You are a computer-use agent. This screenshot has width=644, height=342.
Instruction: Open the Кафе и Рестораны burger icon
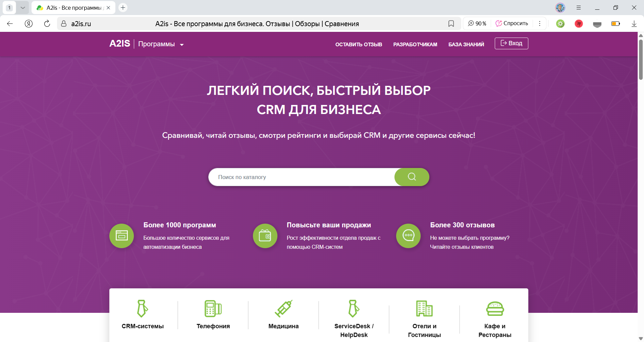(x=495, y=308)
